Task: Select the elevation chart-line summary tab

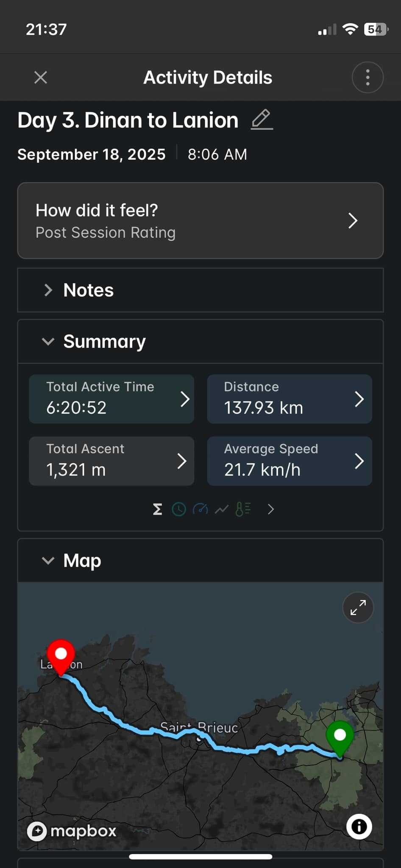Action: click(x=222, y=509)
